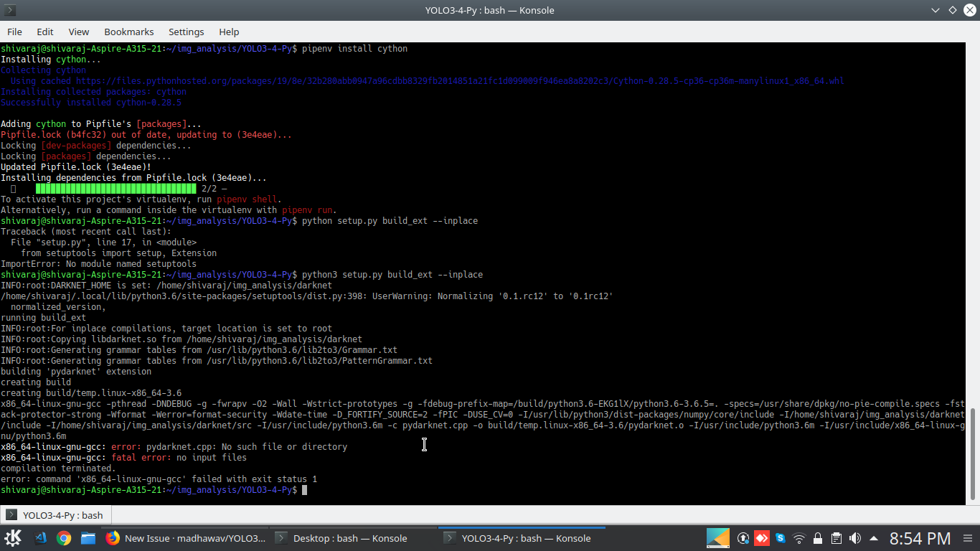Open the Skype tray icon
Screen dimensions: 980x551
[781, 538]
